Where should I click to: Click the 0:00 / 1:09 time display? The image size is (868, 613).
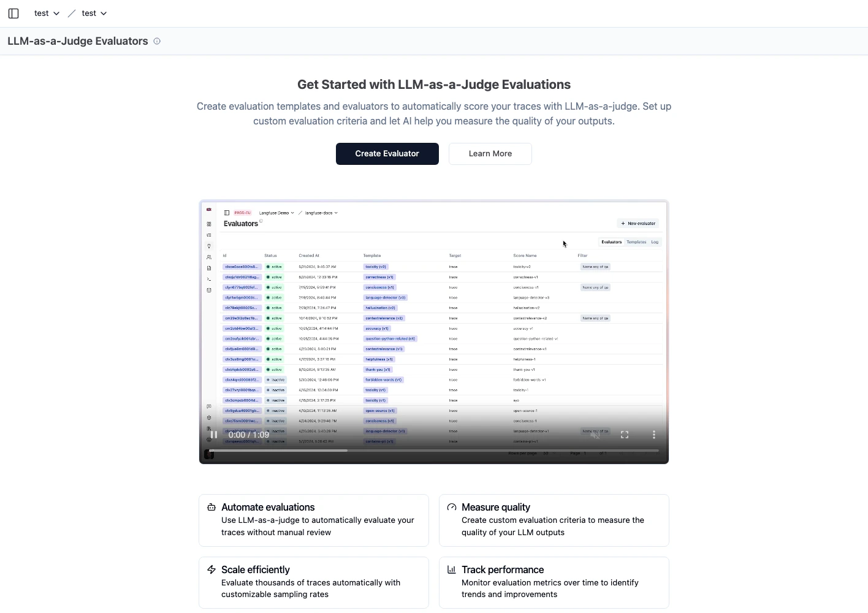tap(249, 434)
